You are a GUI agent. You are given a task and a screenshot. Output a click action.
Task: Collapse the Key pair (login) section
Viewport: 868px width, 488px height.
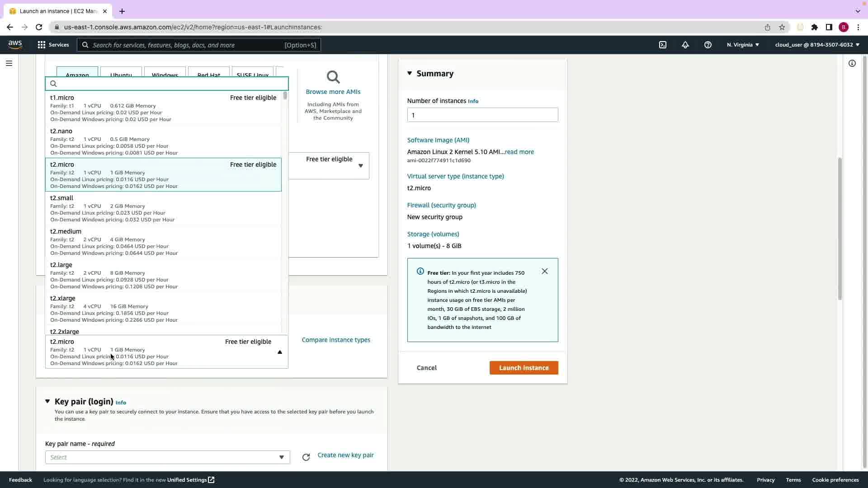point(47,401)
